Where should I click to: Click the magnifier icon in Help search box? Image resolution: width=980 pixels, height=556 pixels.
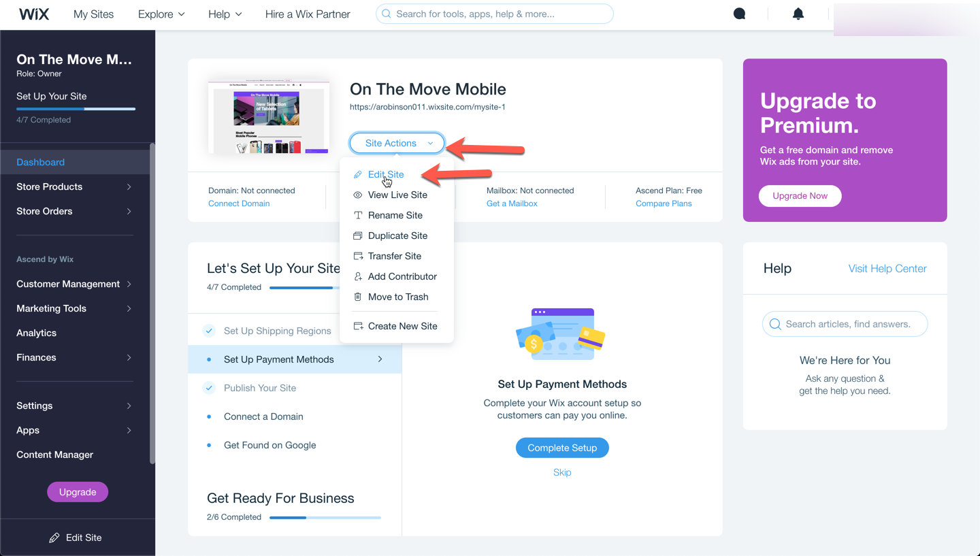[x=775, y=325]
